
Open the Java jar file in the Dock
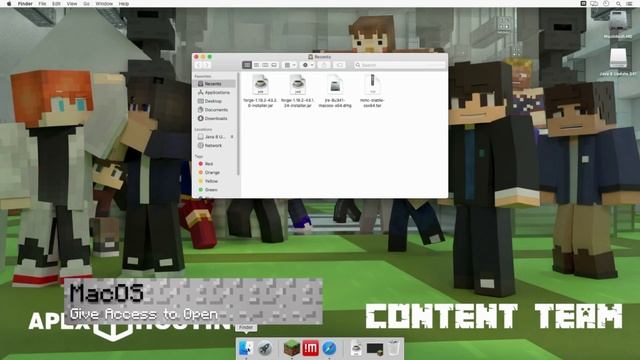(x=356, y=349)
